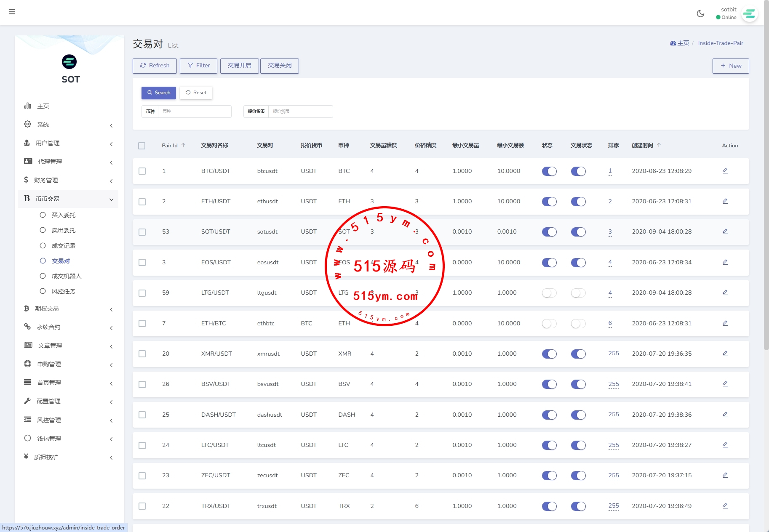This screenshot has width=769, height=532.
Task: Open 成交机器人 menu item
Action: click(x=66, y=276)
